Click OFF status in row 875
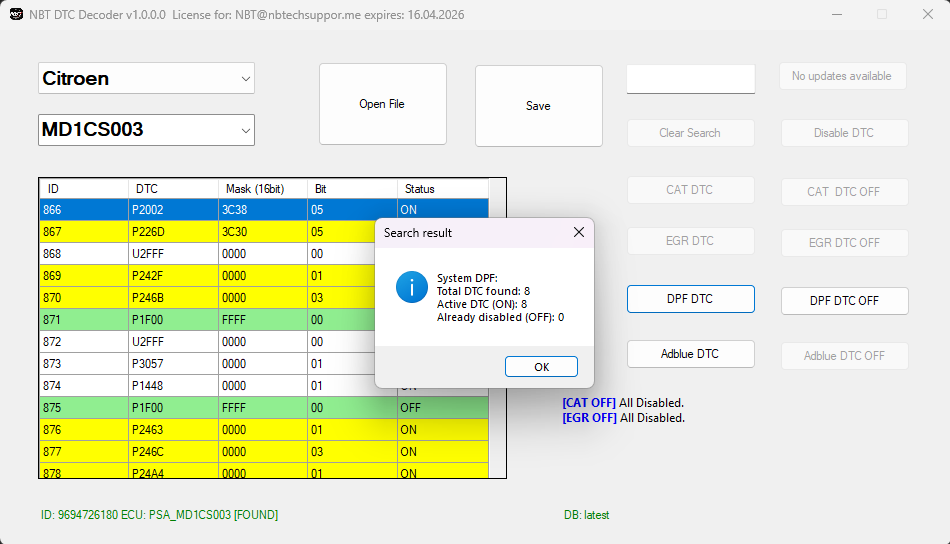This screenshot has height=544, width=950. coord(443,408)
